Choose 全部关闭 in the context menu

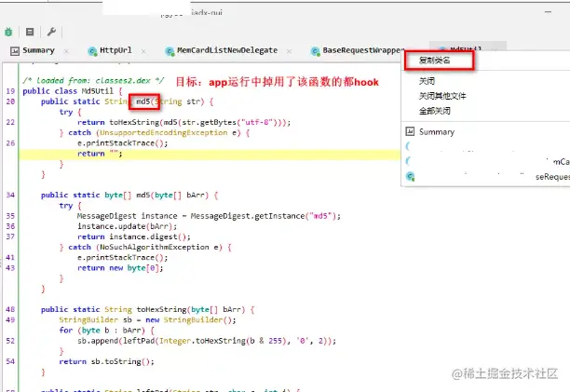click(435, 111)
